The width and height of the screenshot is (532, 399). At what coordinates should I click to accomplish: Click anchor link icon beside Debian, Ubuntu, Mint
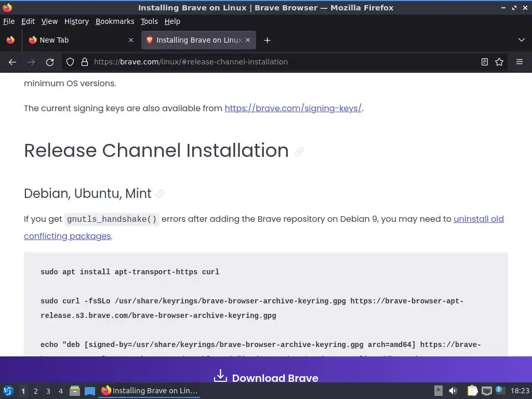159,194
